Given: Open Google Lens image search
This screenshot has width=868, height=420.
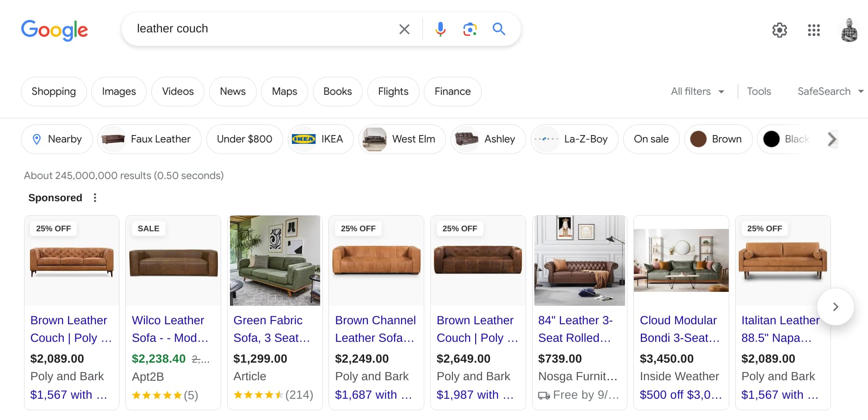Looking at the screenshot, I should [470, 29].
